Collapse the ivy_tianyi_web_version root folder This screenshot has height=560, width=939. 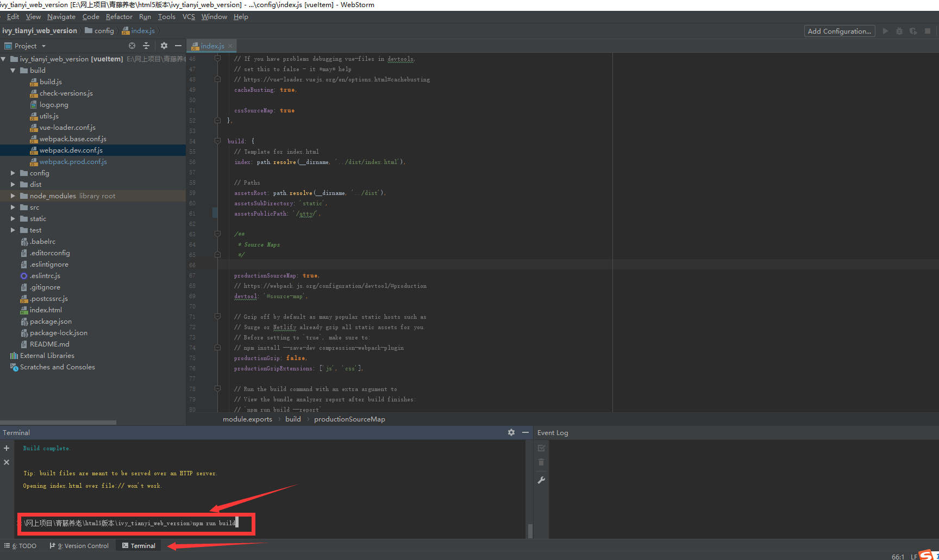tap(4, 59)
